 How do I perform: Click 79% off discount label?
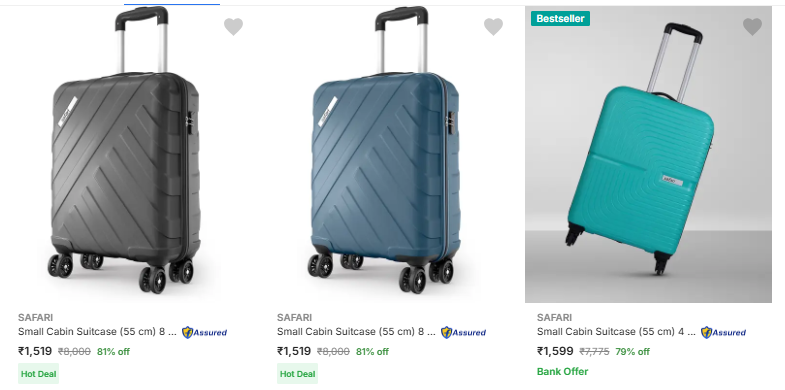click(632, 352)
